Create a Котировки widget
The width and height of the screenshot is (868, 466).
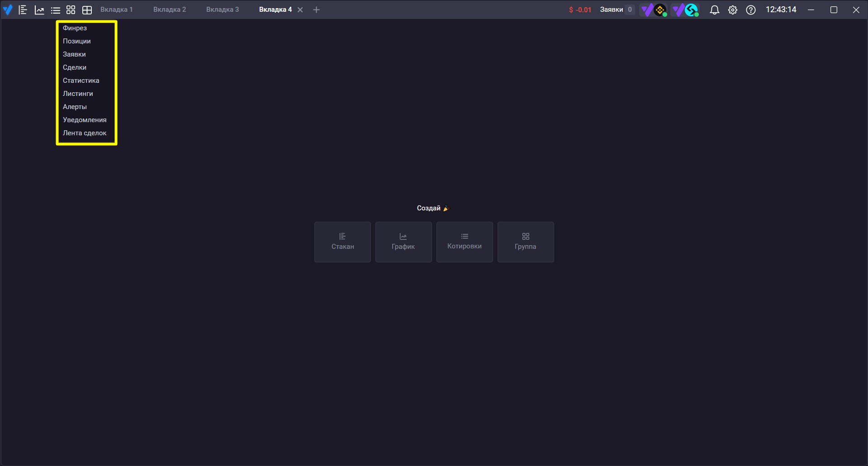tap(465, 242)
